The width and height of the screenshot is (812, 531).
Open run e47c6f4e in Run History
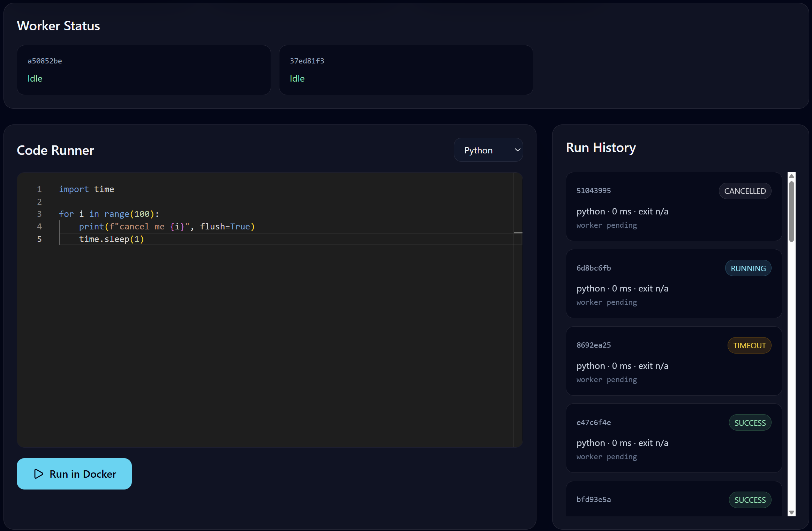(674, 438)
